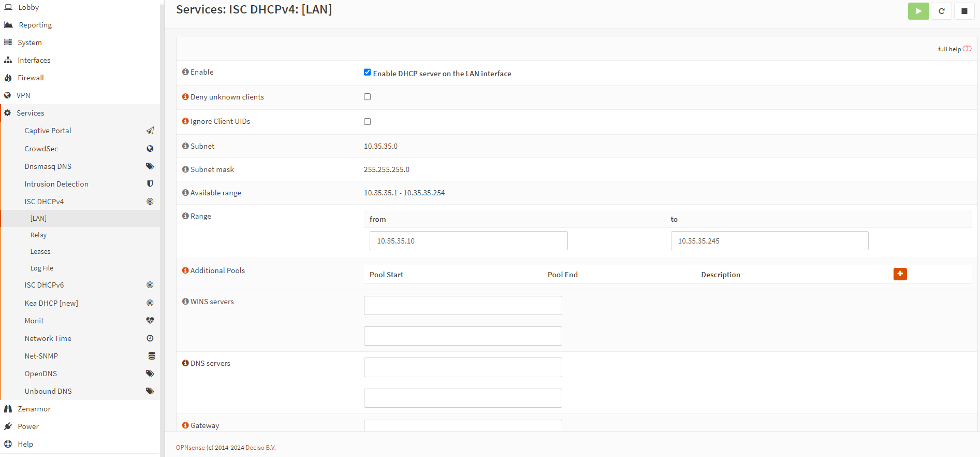Click the green start service play icon
The width and height of the screenshot is (980, 457).
coord(918,11)
